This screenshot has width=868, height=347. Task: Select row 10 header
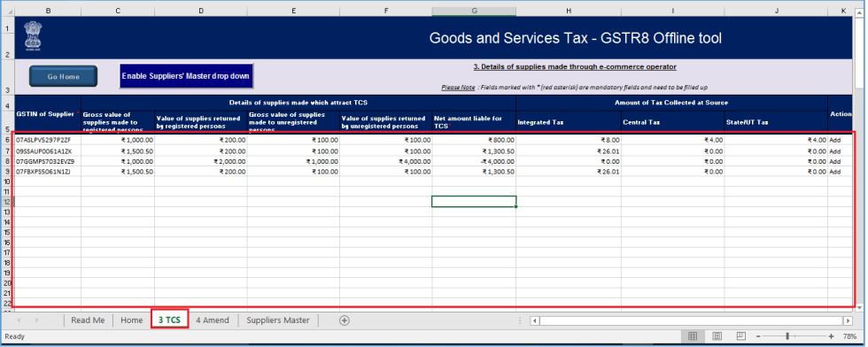(7, 181)
